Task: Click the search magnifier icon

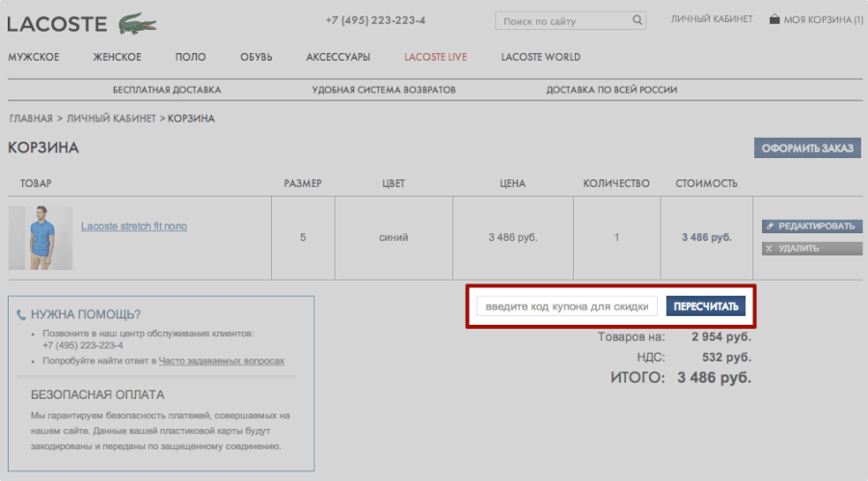Action: click(x=637, y=19)
